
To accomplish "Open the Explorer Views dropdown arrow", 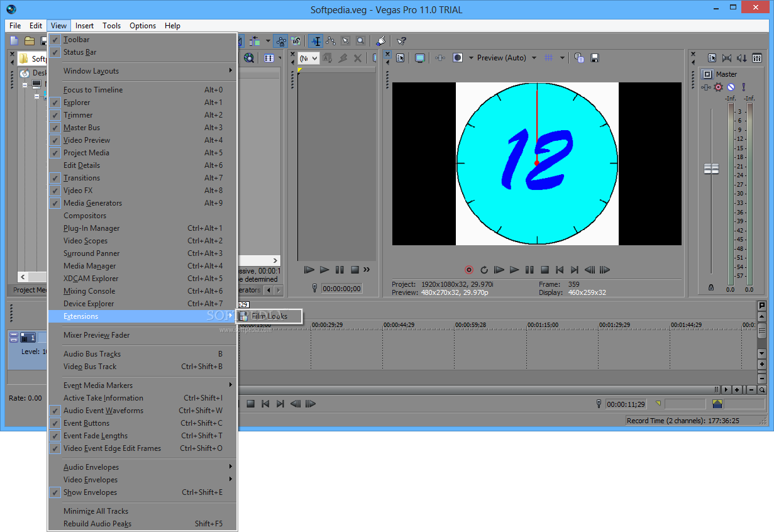I will click(281, 58).
